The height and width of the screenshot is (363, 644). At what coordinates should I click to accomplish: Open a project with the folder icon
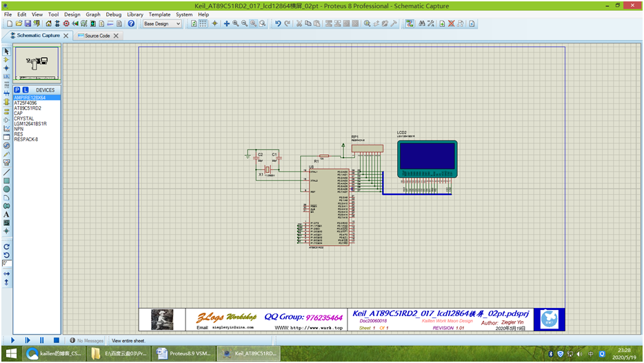19,24
